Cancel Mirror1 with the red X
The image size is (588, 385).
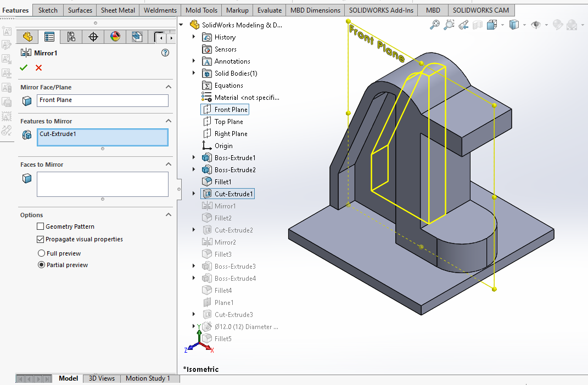(x=38, y=67)
